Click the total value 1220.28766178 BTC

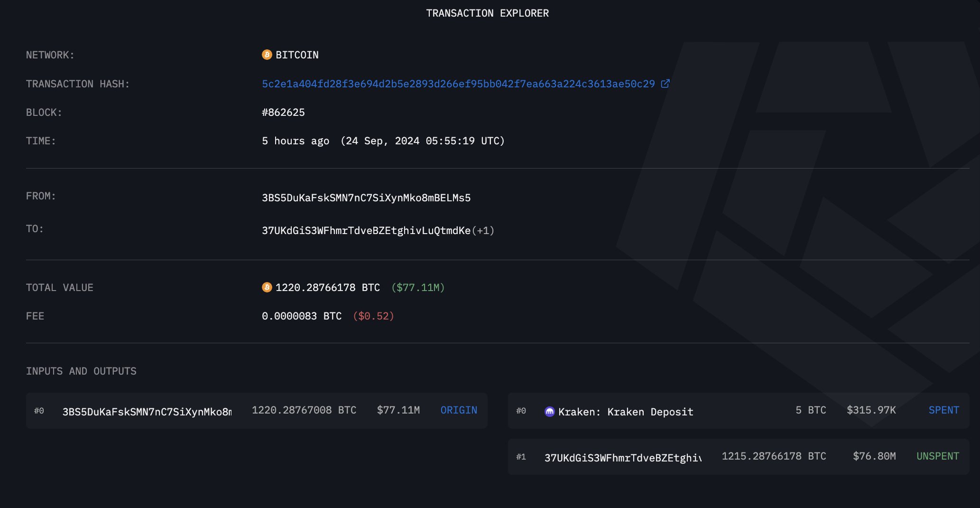point(327,288)
